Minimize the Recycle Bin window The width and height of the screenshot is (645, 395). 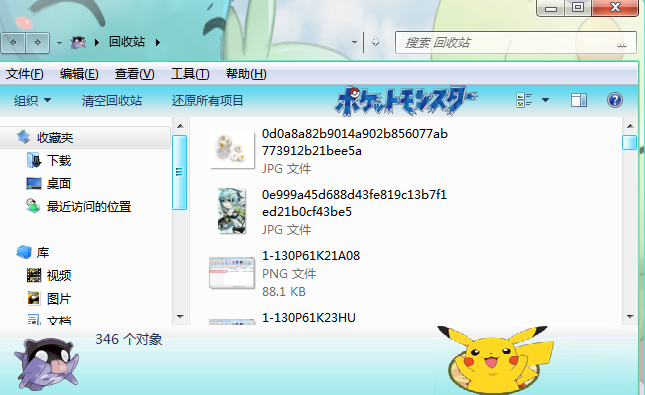(x=551, y=8)
